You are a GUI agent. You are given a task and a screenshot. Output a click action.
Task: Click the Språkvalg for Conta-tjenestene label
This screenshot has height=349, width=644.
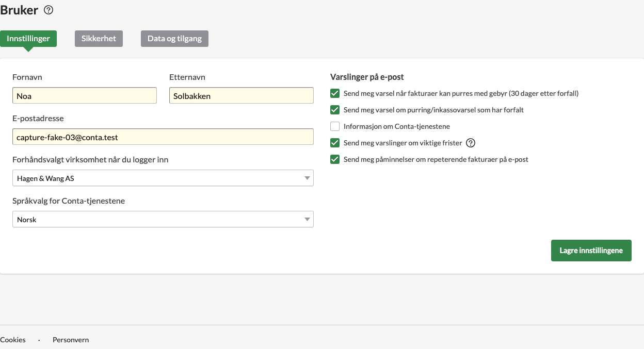click(x=69, y=201)
